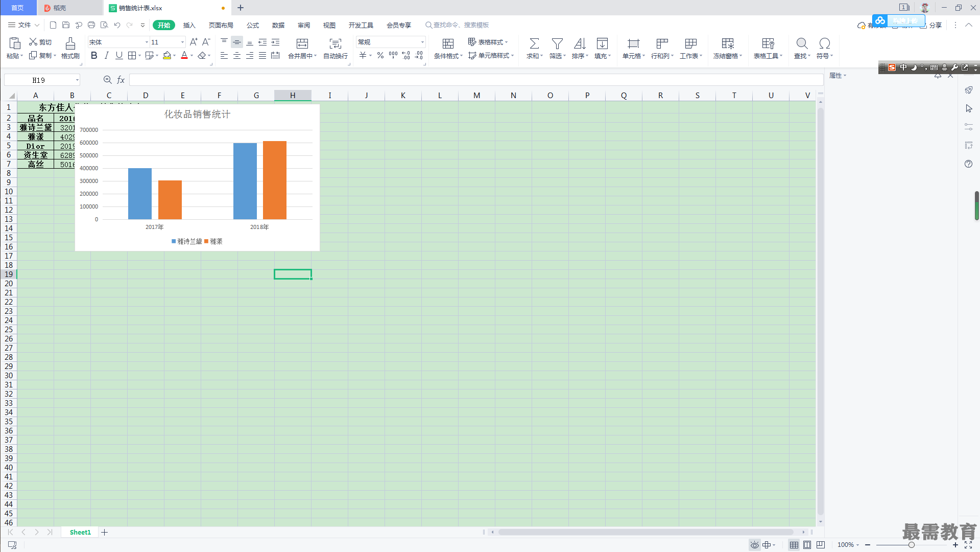Open the 数据 ribbon tab
The width and height of the screenshot is (980, 552).
coord(278,25)
